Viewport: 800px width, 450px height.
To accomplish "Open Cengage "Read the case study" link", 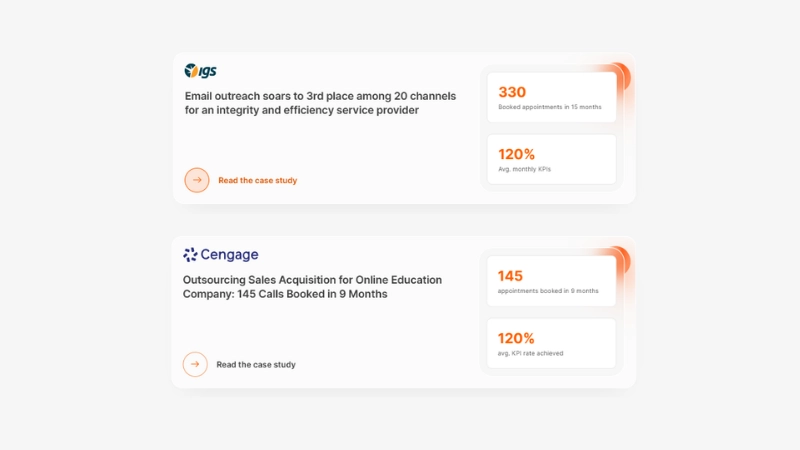I will 256,365.
